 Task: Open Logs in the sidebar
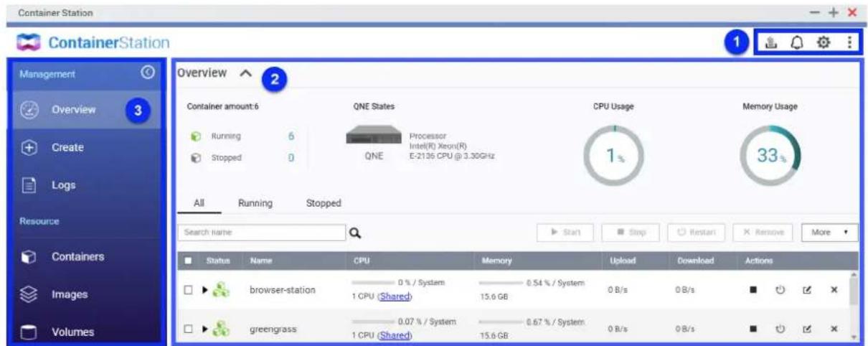coord(87,184)
